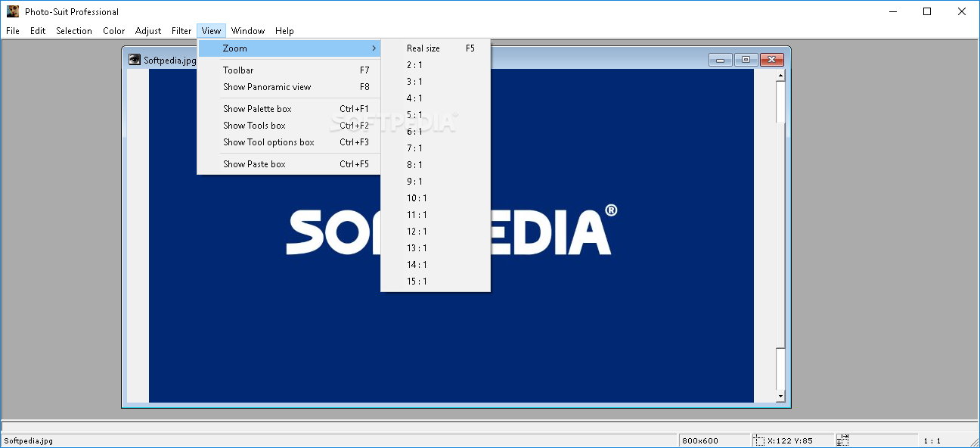The width and height of the screenshot is (980, 448).
Task: Expand the Zoom submenu entry
Action: tap(289, 48)
